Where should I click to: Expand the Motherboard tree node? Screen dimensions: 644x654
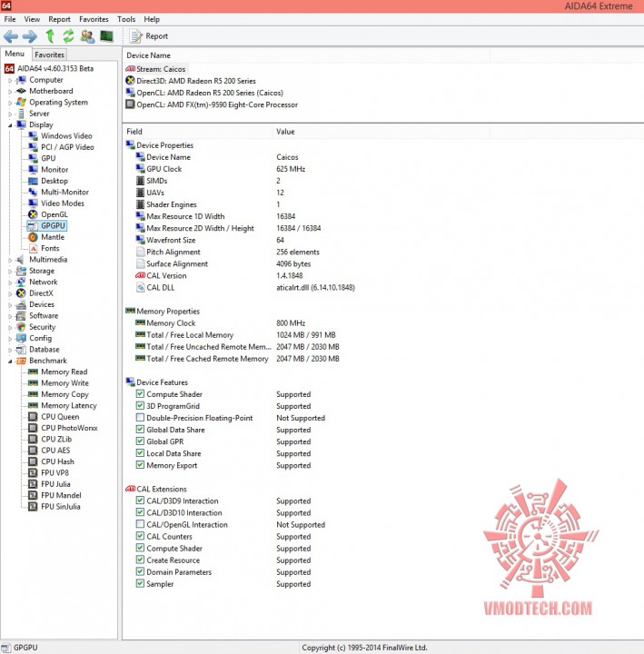click(10, 92)
